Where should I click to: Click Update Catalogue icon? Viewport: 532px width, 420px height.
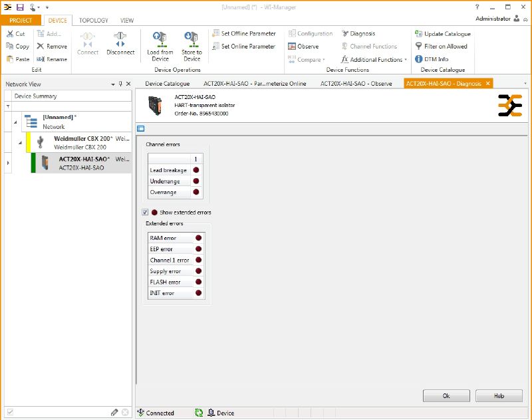point(419,34)
